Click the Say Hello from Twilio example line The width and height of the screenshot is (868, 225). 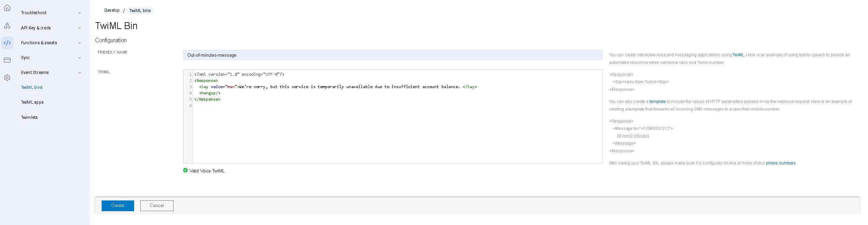tap(641, 82)
